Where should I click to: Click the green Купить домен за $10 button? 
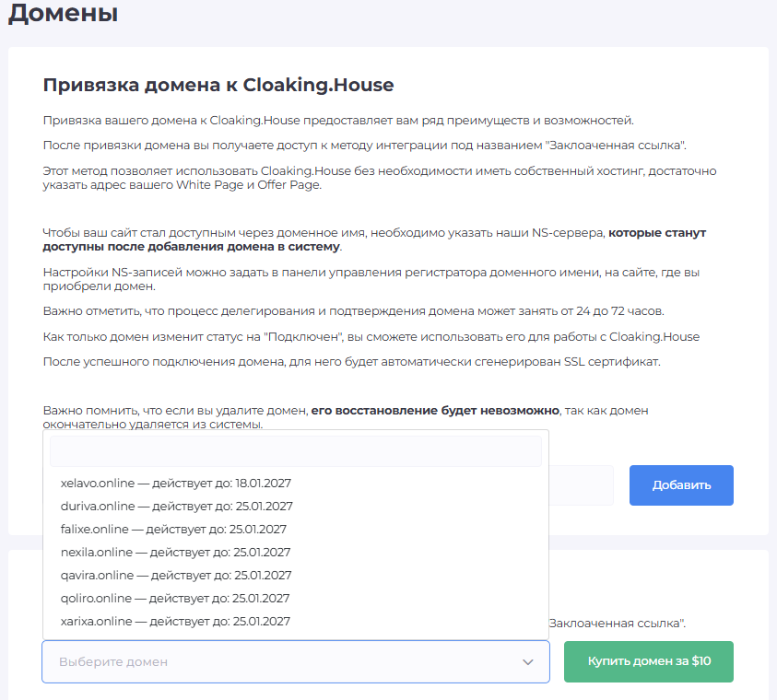648,661
